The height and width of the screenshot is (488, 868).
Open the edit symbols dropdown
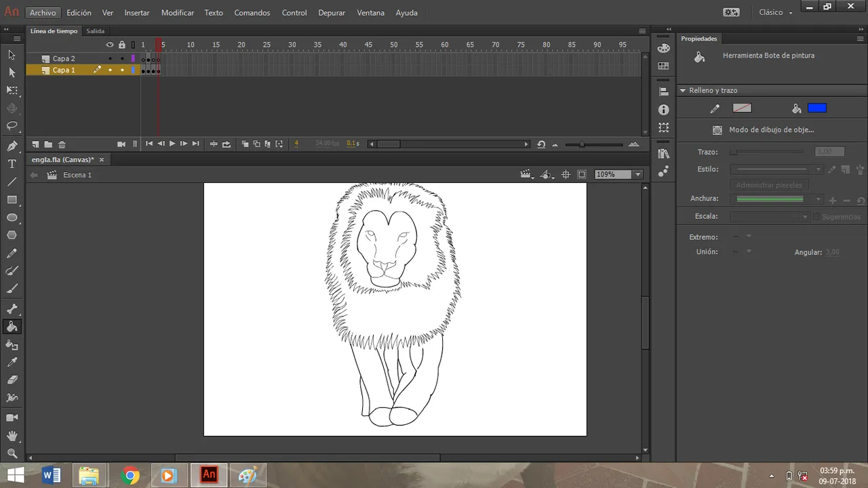tap(547, 175)
